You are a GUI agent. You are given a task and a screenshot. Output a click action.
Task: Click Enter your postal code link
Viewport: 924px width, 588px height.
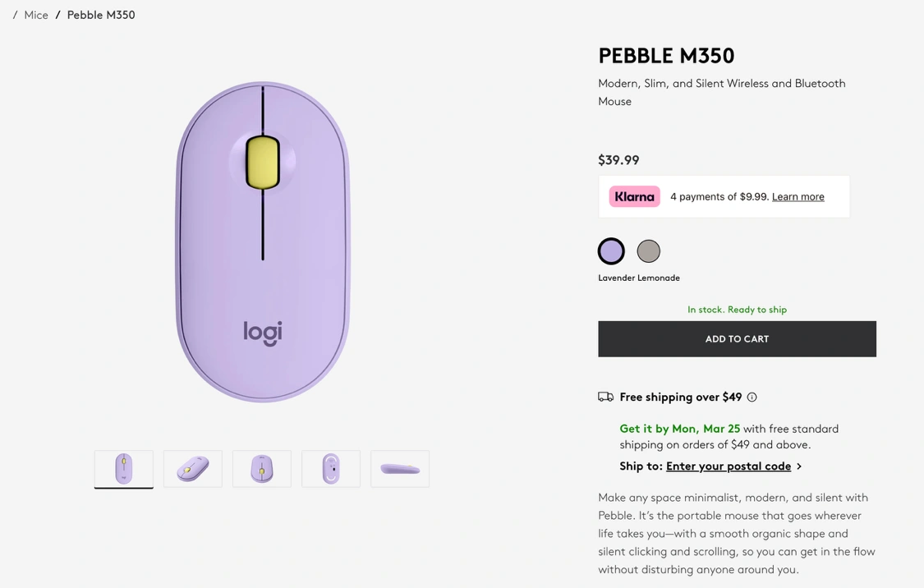click(x=729, y=466)
